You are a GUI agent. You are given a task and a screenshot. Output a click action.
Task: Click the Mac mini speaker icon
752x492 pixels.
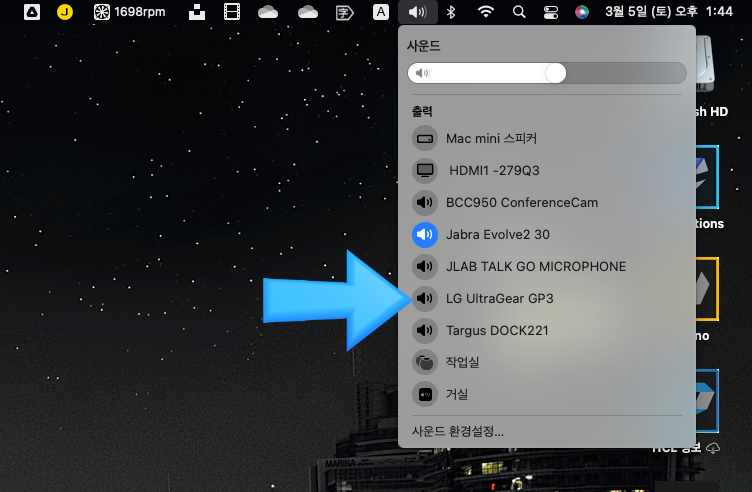click(425, 139)
